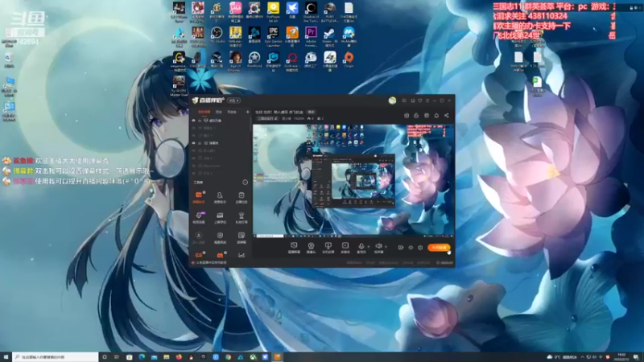
Task: Open the Epic Games Launcher shortcut
Action: click(273, 36)
